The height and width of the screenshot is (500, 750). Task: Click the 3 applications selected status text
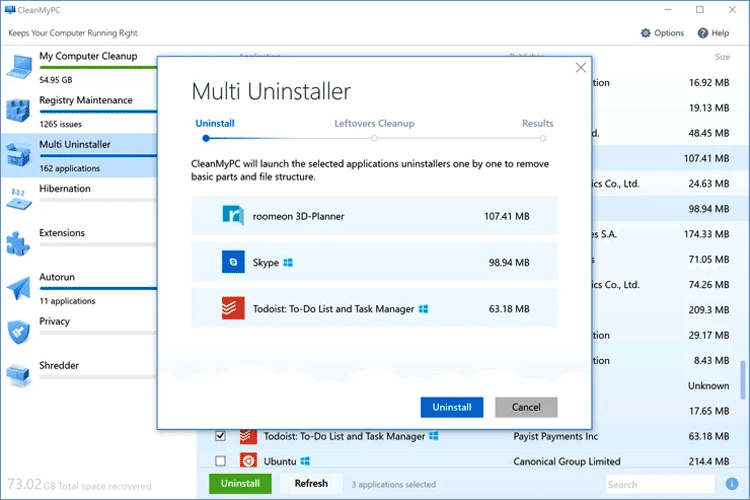[394, 484]
